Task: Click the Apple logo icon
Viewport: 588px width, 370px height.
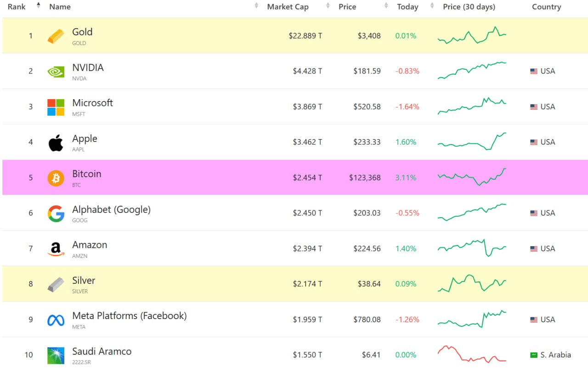Action: tap(56, 143)
